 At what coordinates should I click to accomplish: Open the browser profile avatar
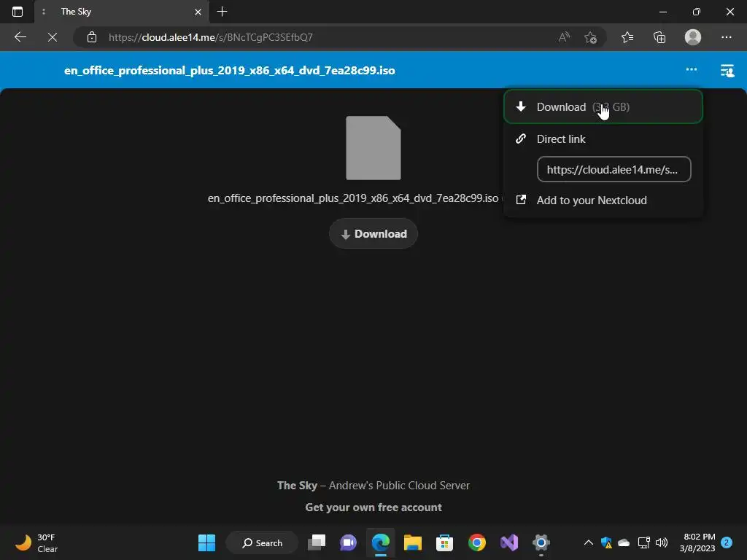tap(693, 37)
